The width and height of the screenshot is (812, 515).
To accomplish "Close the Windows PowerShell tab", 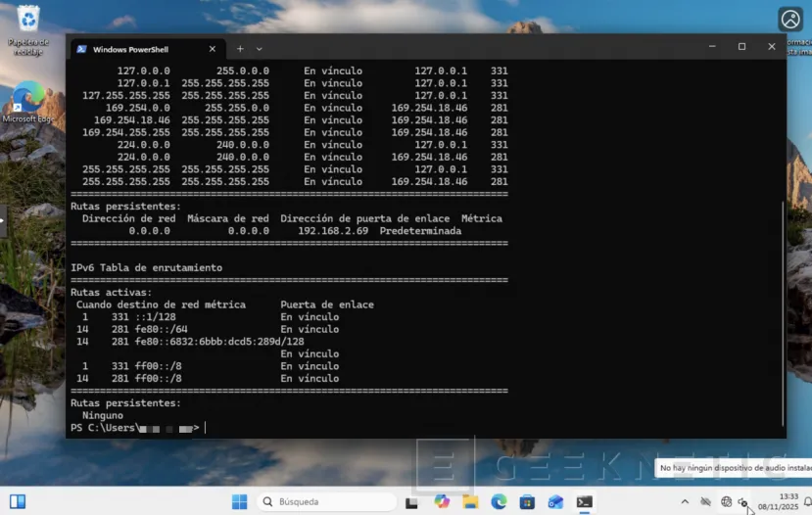I will coord(213,48).
